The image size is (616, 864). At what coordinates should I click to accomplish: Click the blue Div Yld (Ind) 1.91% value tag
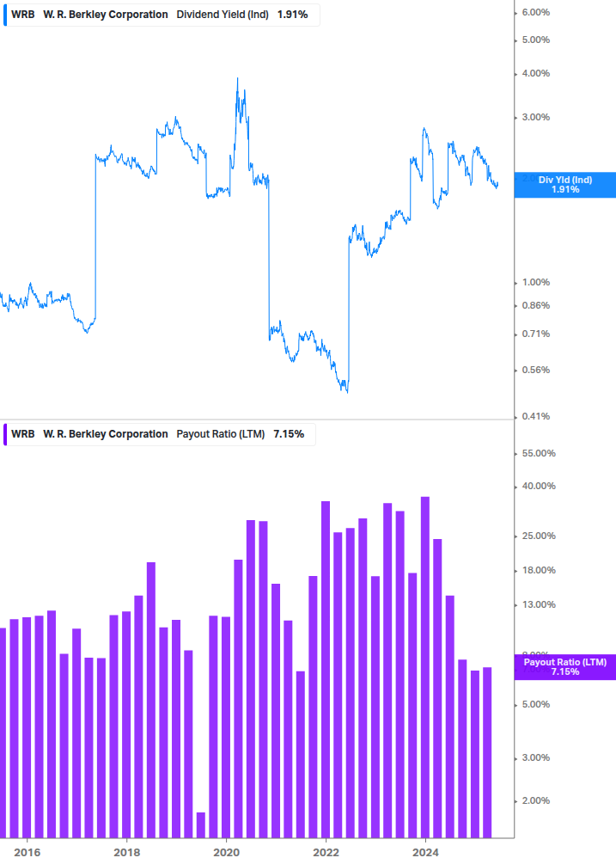(x=564, y=185)
